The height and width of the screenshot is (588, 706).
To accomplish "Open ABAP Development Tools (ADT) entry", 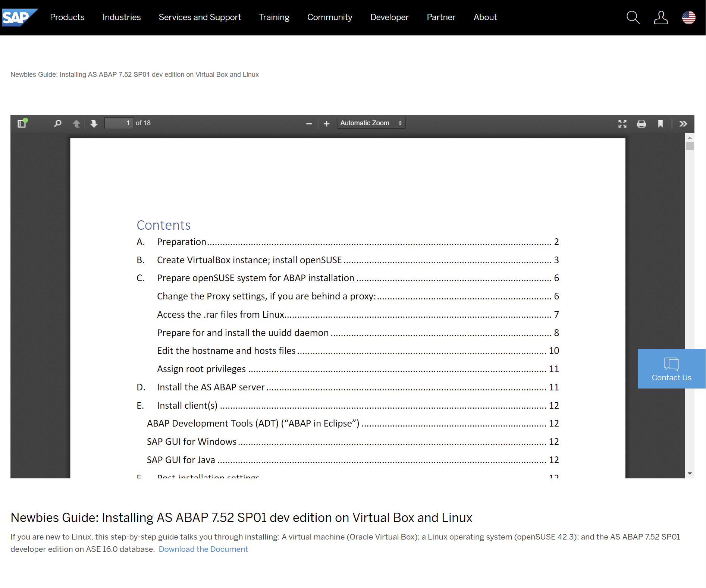I will pyautogui.click(x=353, y=424).
